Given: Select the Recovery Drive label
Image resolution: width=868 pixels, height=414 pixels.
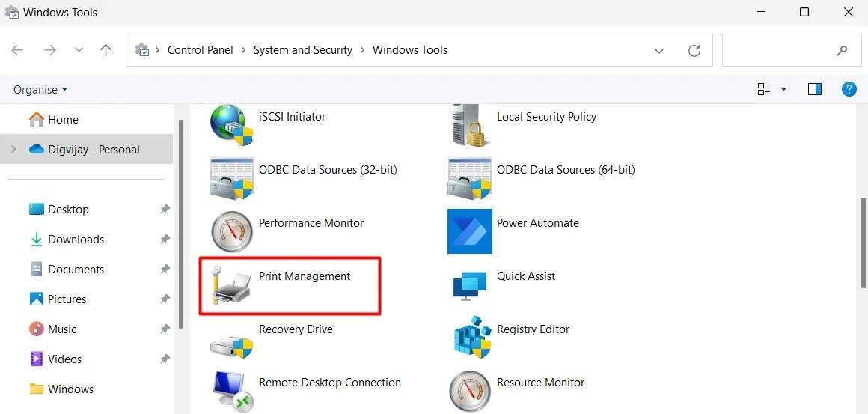Looking at the screenshot, I should tap(296, 329).
